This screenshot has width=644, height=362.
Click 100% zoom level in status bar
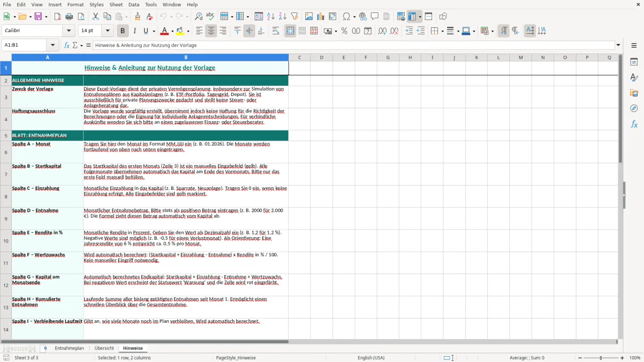[x=635, y=358]
